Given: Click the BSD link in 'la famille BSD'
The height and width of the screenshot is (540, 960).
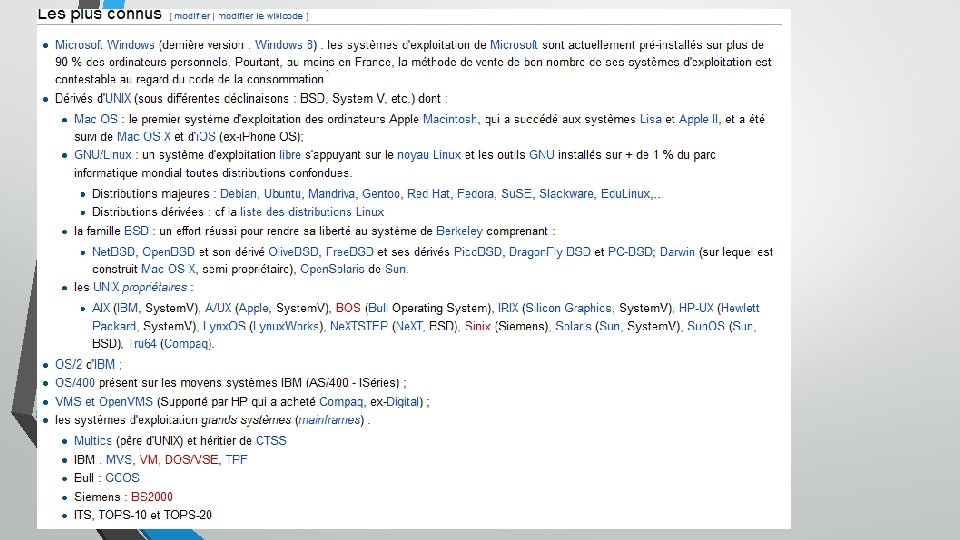Looking at the screenshot, I should point(136,231).
